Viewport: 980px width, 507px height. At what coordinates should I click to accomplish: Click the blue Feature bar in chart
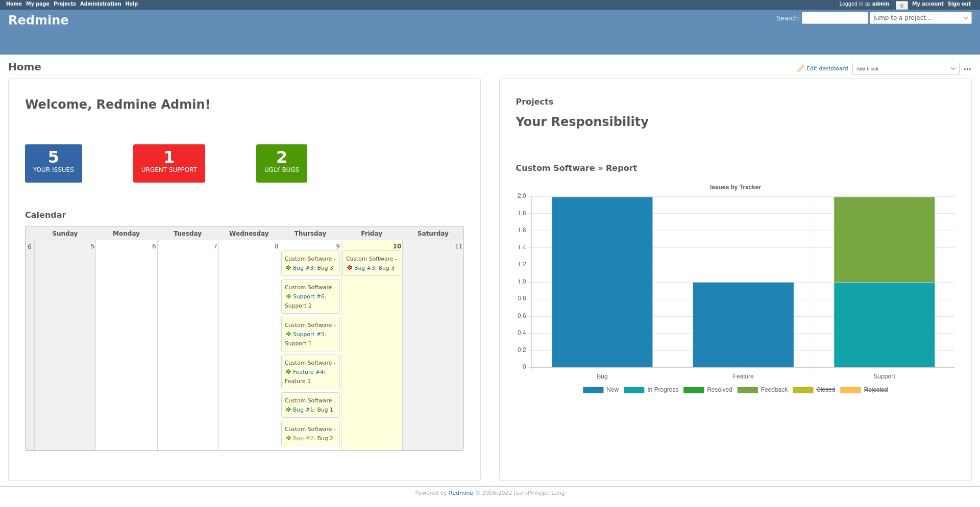click(x=743, y=324)
